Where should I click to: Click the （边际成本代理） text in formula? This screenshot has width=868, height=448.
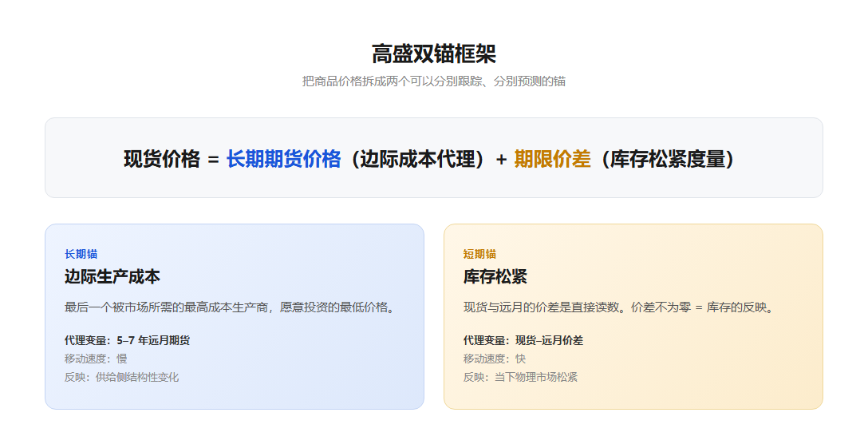[x=417, y=159]
